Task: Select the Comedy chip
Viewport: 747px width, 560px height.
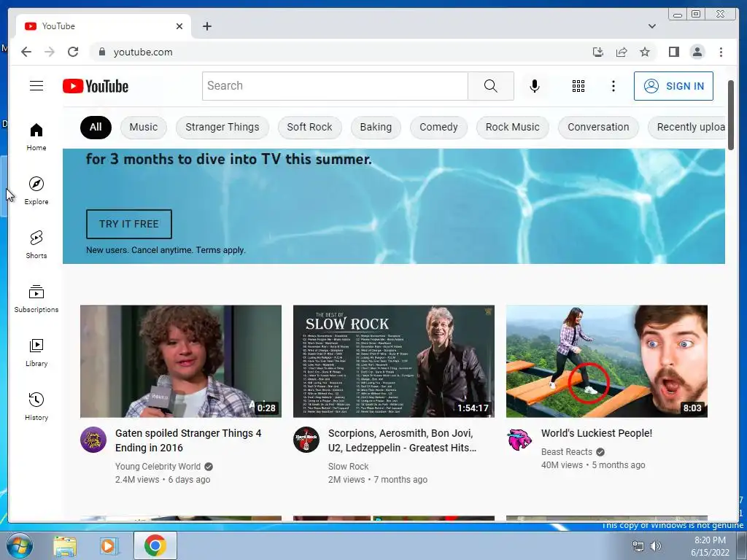Action: (x=438, y=127)
